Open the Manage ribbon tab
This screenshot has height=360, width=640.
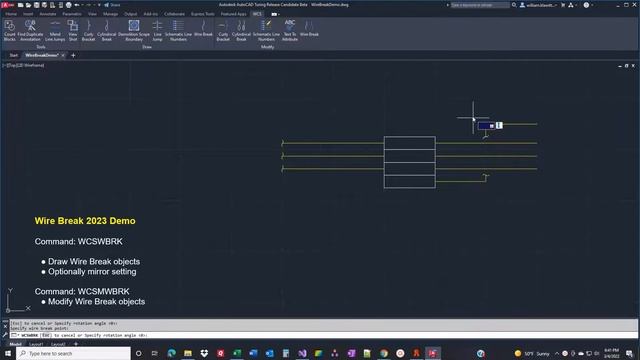pos(110,14)
